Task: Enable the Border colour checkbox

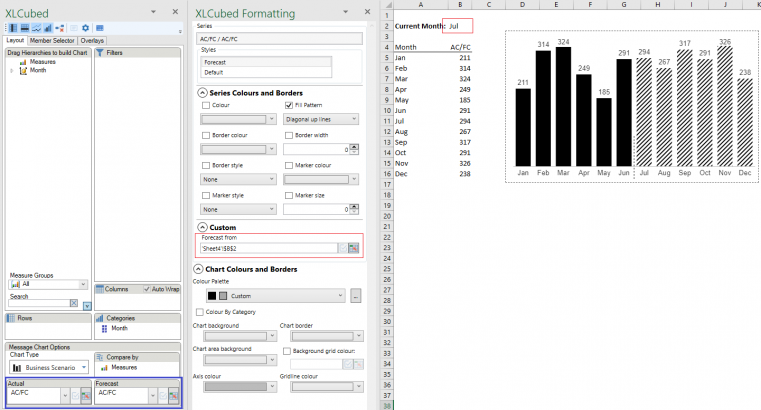Action: [206, 135]
